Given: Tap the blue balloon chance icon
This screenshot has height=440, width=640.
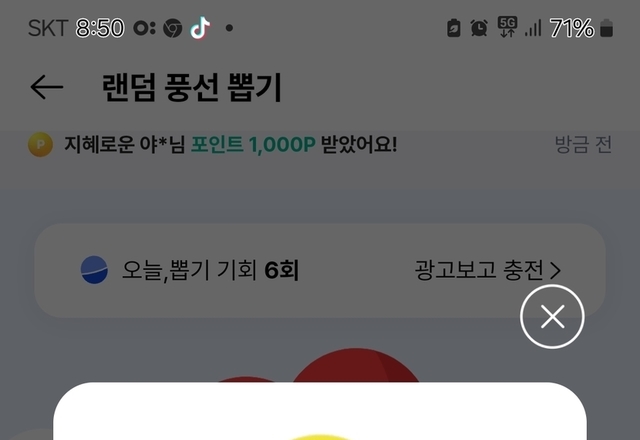Looking at the screenshot, I should coord(94,270).
